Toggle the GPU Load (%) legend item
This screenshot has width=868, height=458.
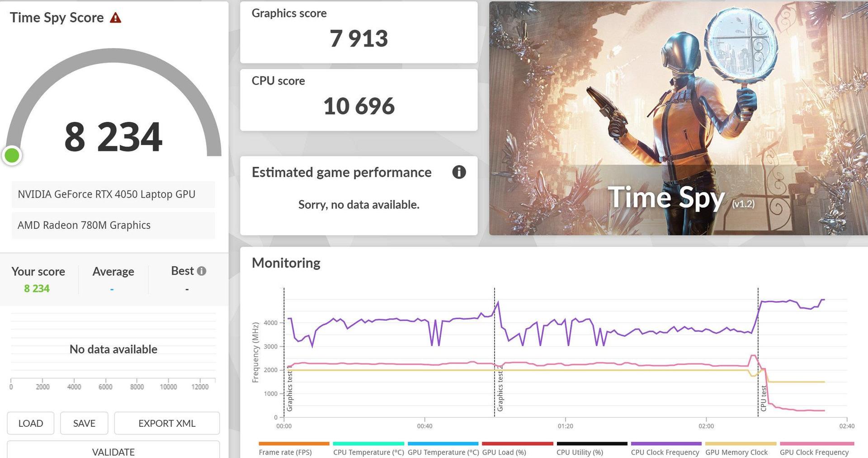tap(518, 449)
